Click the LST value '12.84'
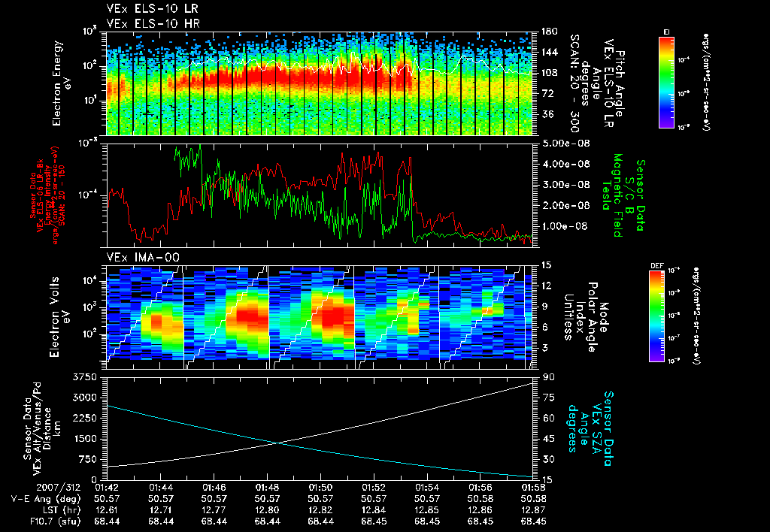 [374, 510]
